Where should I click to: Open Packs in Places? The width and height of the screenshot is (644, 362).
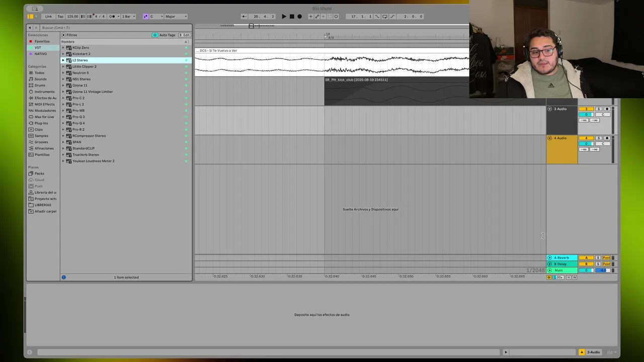(x=39, y=173)
